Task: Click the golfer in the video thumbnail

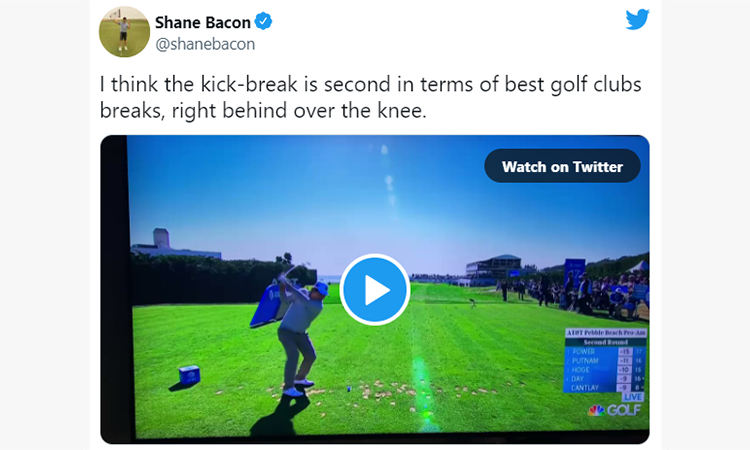Action: pyautogui.click(x=299, y=330)
